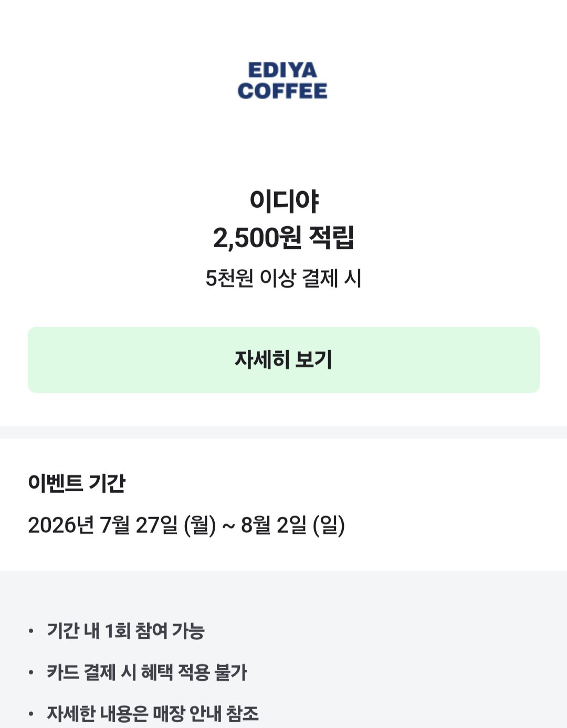Open details with 자세히 보기 button
567x728 pixels.
[x=283, y=360]
